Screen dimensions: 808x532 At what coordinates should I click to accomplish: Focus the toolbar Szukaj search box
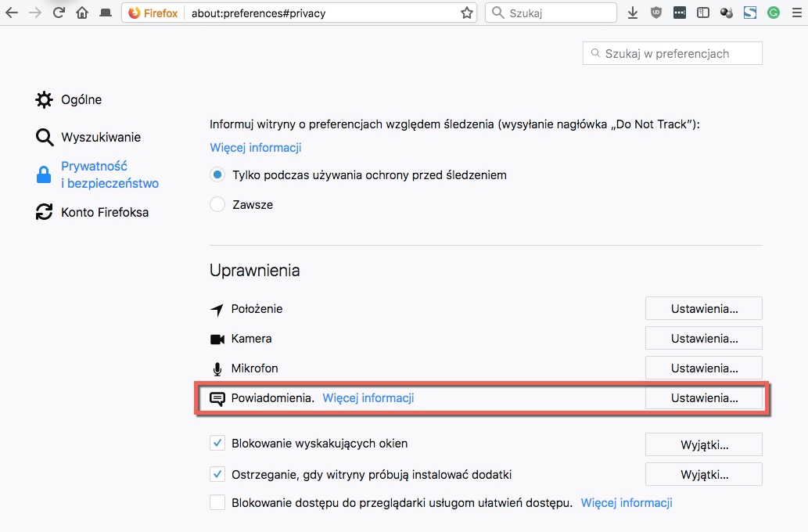point(551,13)
